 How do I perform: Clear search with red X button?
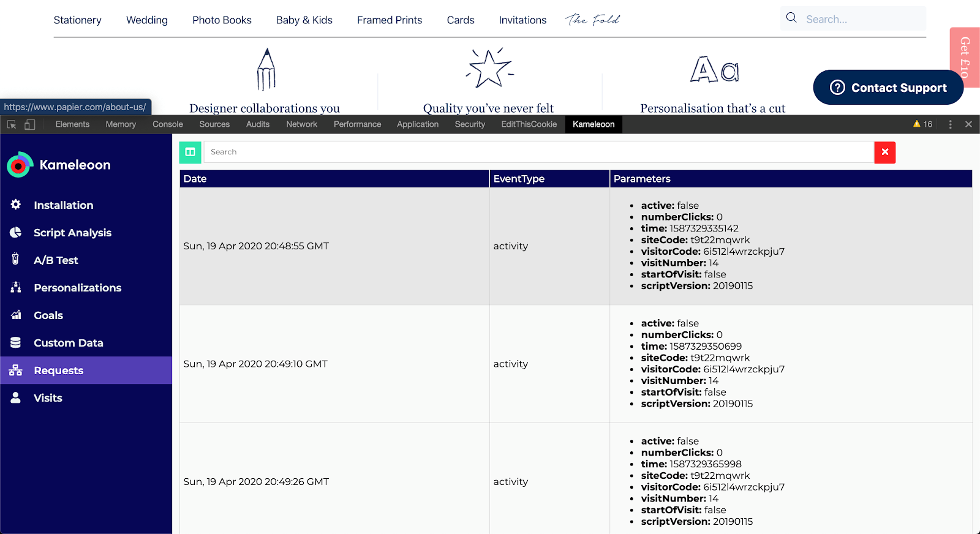click(x=885, y=152)
